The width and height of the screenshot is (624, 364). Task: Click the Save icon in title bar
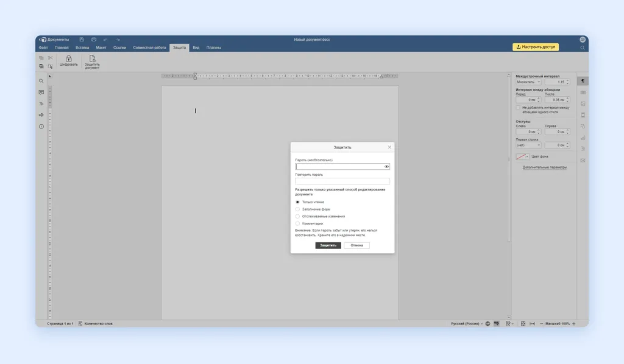coord(82,40)
